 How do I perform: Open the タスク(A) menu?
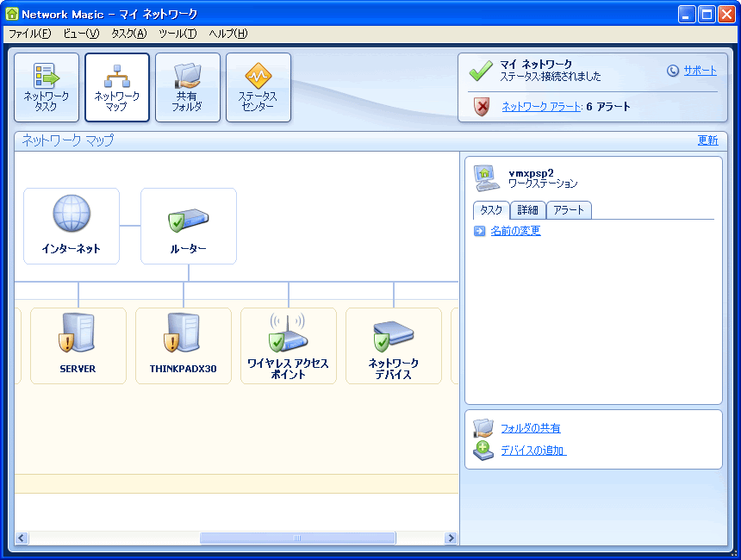coord(129,34)
